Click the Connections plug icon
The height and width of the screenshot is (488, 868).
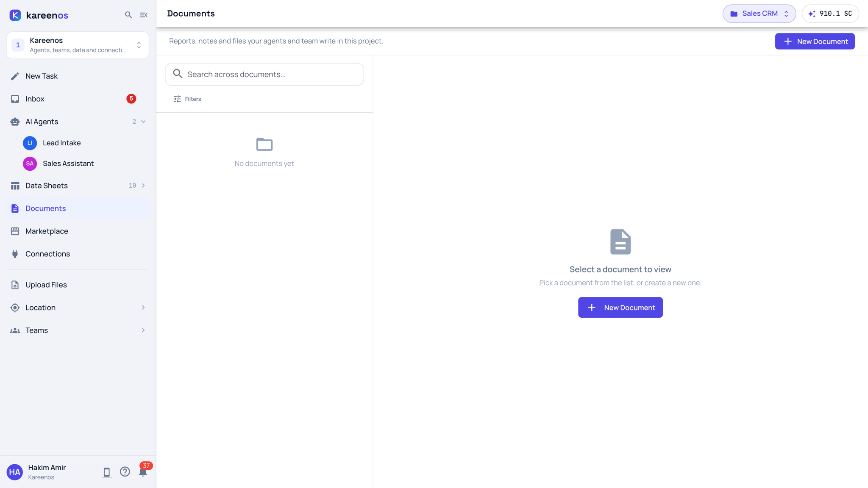(15, 254)
